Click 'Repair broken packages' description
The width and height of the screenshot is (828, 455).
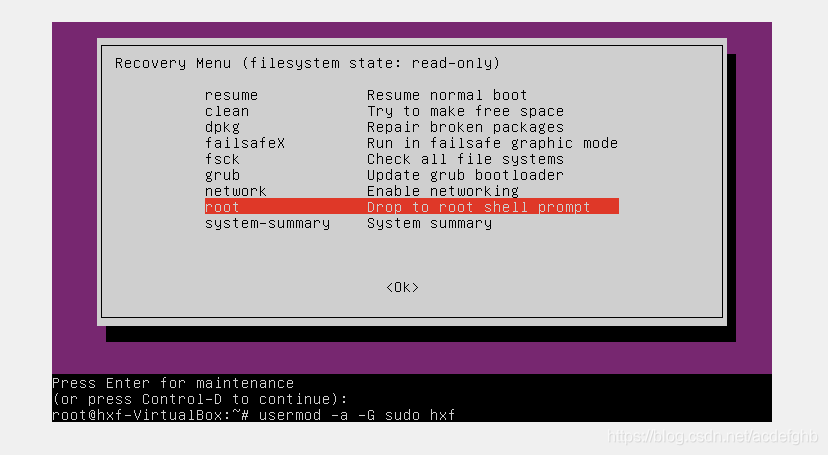[x=465, y=127]
